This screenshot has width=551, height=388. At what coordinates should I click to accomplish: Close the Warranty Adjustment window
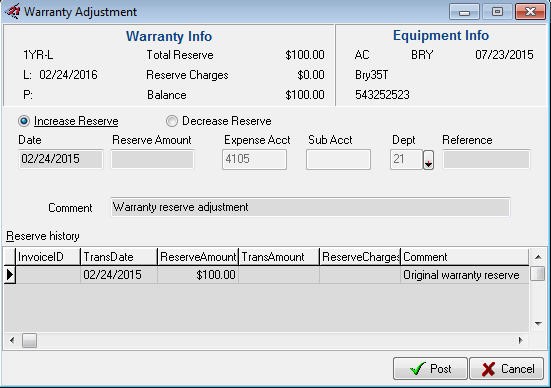(530, 12)
